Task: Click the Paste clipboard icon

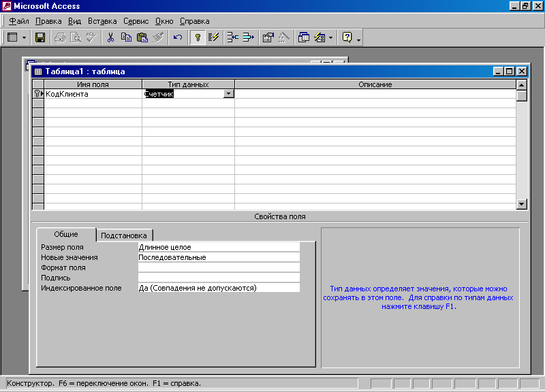Action: click(142, 37)
